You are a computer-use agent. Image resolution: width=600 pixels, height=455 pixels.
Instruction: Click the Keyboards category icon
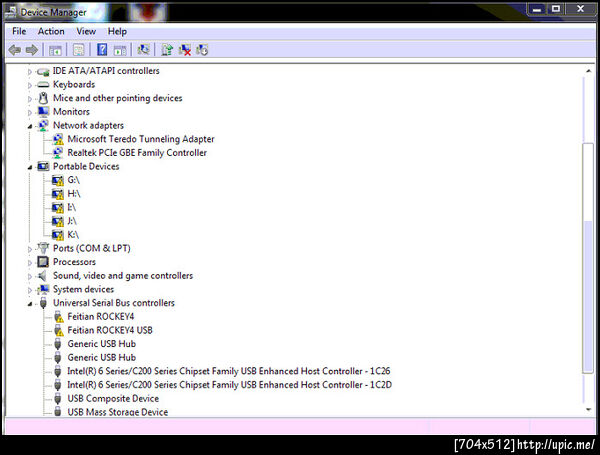[x=43, y=85]
